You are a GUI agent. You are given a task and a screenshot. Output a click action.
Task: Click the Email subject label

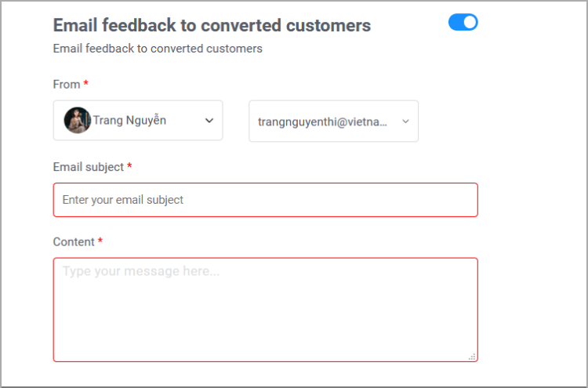[88, 167]
